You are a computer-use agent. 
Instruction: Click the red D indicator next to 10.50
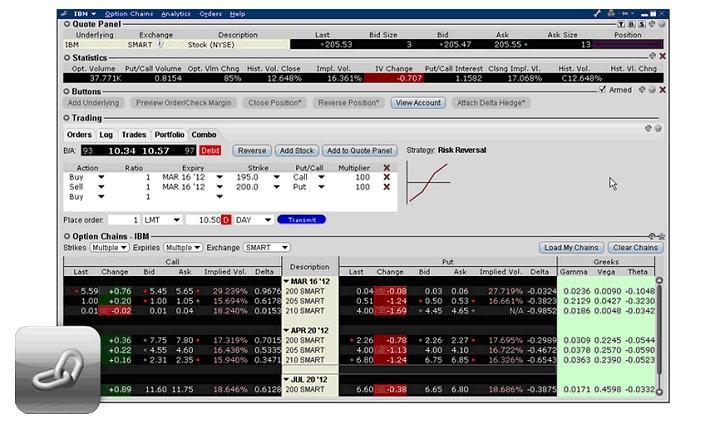[x=226, y=220]
